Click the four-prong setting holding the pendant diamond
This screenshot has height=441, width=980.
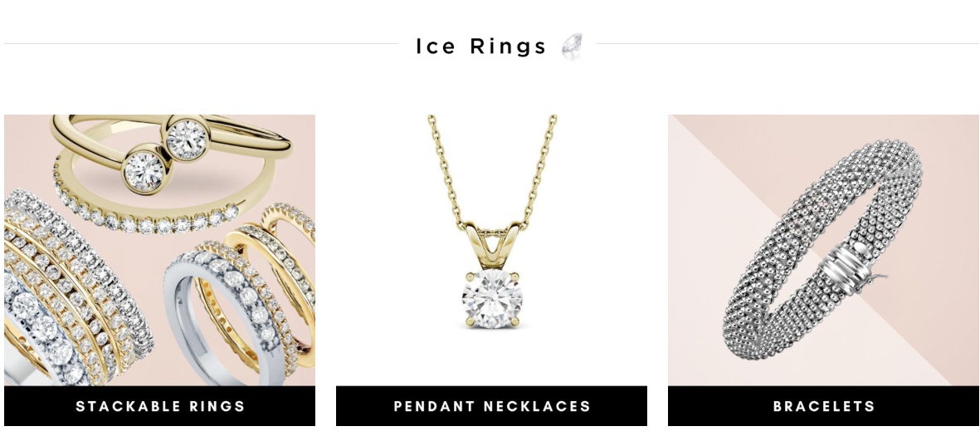tap(492, 299)
